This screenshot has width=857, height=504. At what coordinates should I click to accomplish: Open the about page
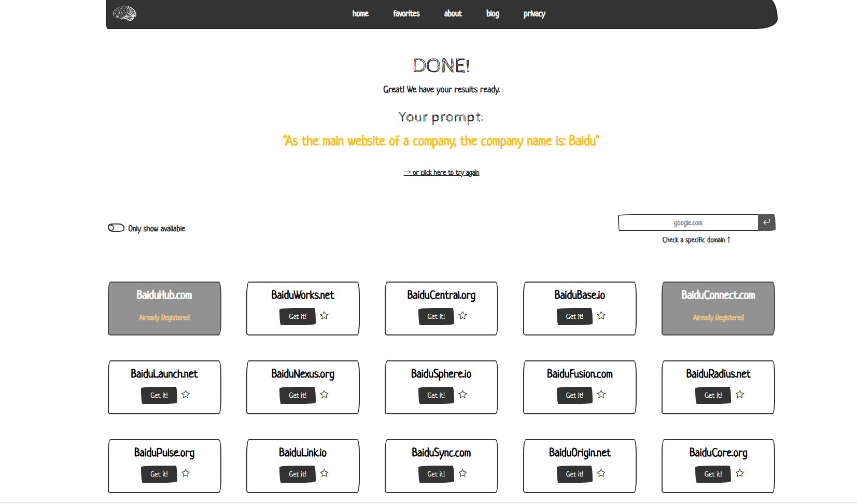click(x=453, y=13)
